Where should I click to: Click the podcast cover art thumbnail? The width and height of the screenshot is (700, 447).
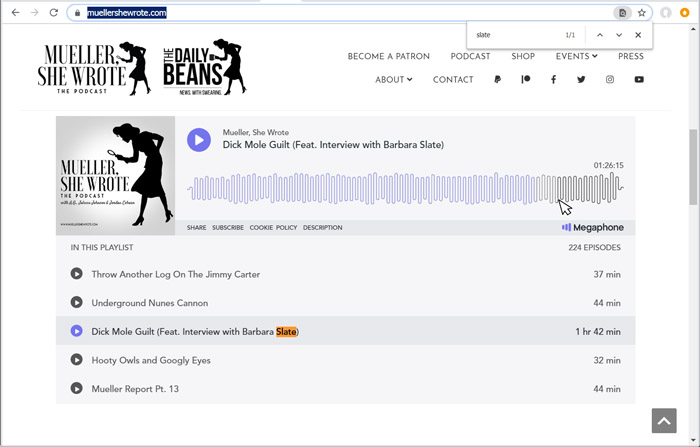click(115, 175)
